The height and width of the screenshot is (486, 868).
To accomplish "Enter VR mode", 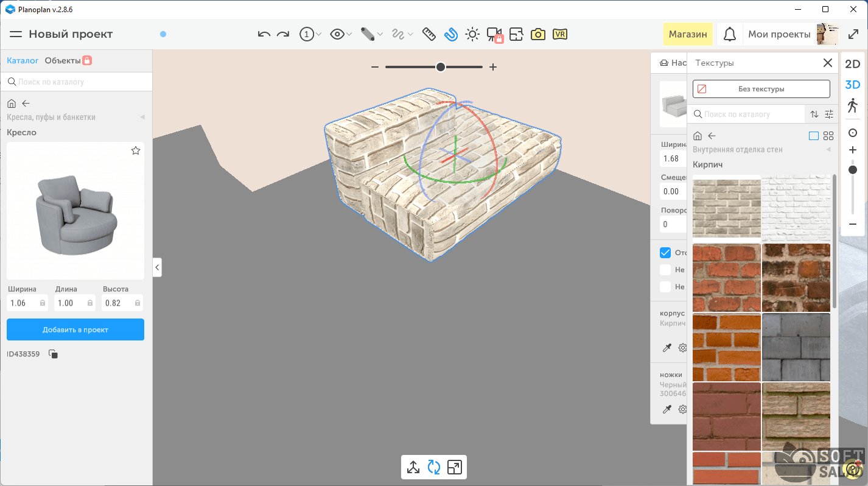I will point(560,35).
